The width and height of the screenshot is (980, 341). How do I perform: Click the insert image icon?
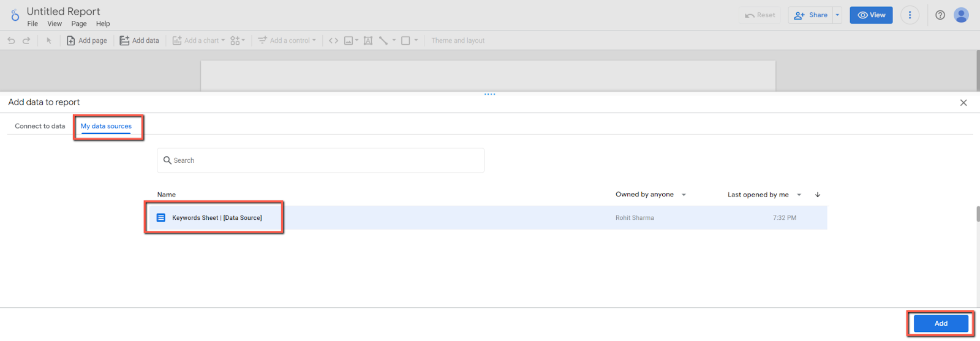tap(349, 40)
